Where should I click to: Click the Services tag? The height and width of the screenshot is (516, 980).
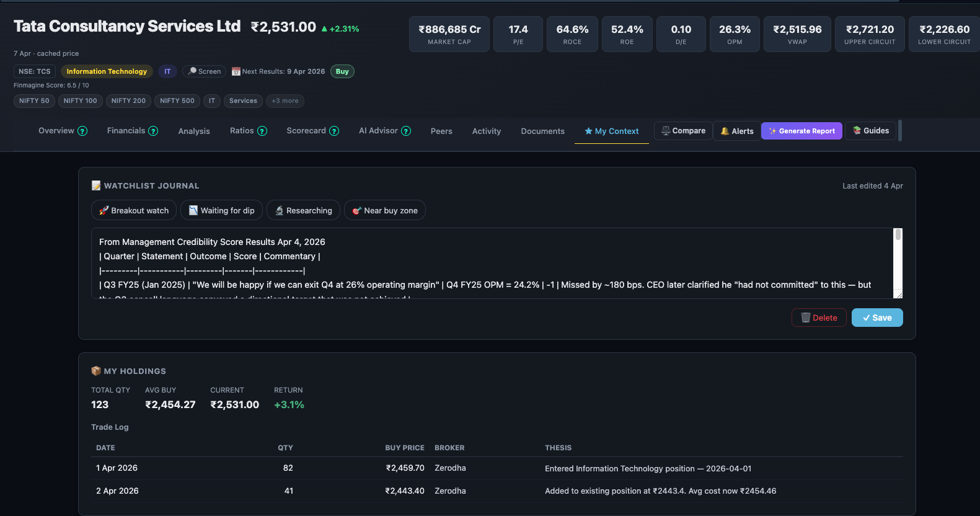[243, 101]
